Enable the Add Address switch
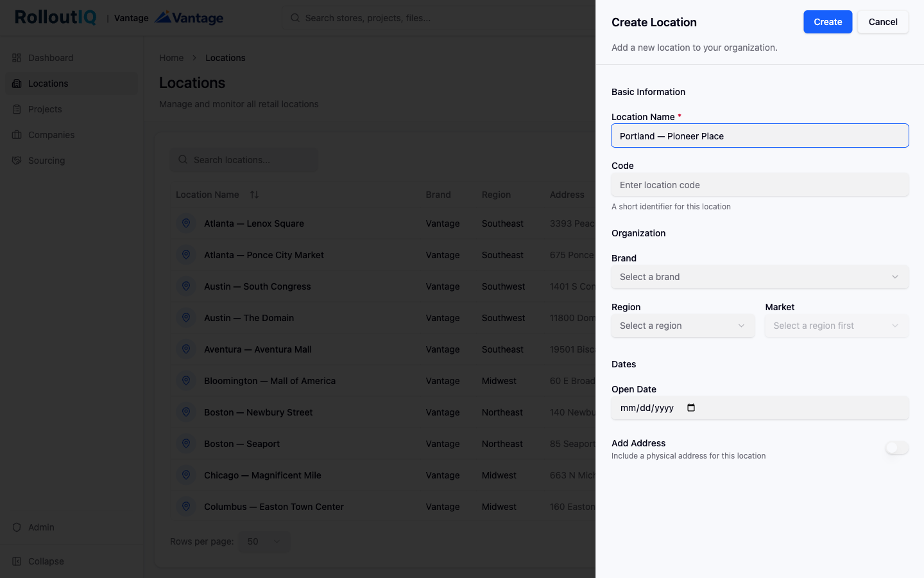924x578 pixels. click(896, 448)
